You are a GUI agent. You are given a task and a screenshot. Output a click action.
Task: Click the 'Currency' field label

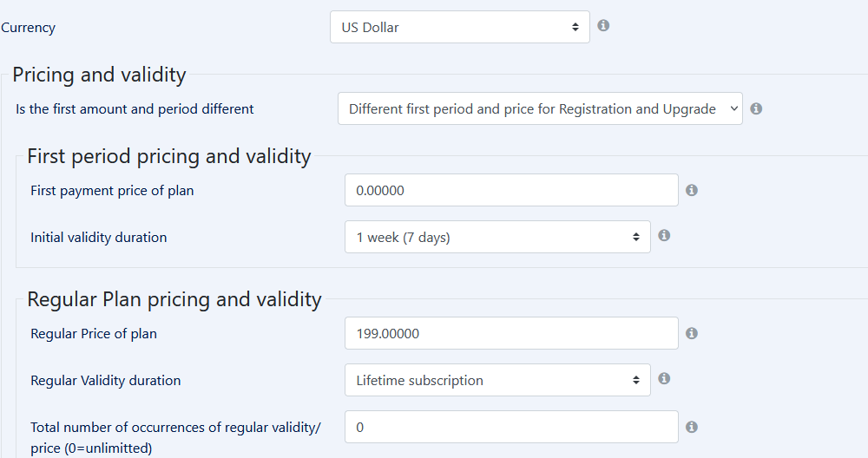[x=28, y=28]
